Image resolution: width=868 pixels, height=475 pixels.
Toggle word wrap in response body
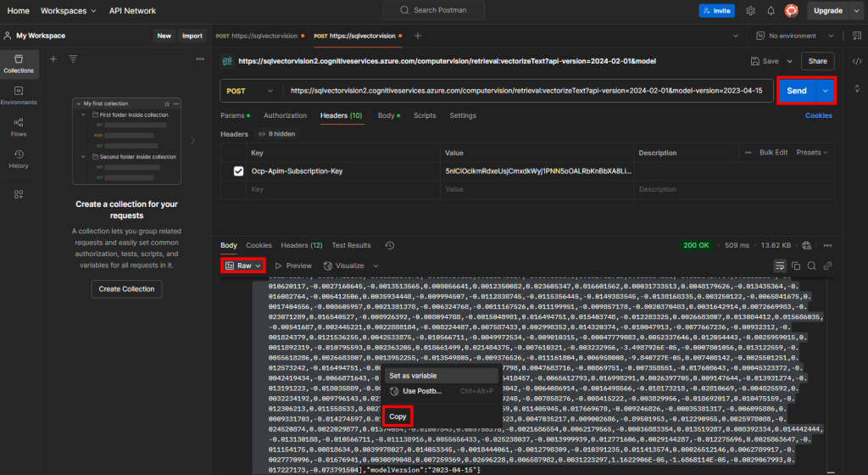coord(780,265)
